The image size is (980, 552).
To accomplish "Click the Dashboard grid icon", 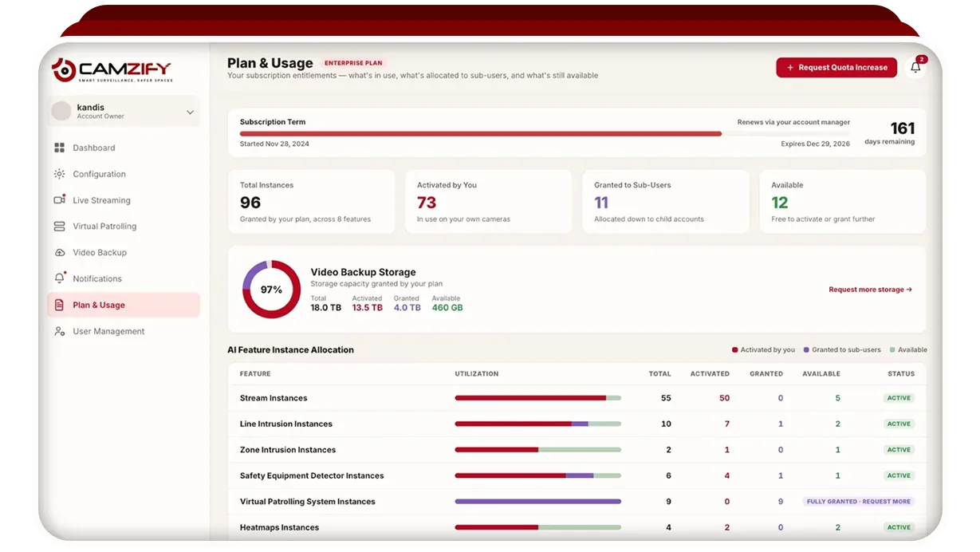I will tap(59, 148).
